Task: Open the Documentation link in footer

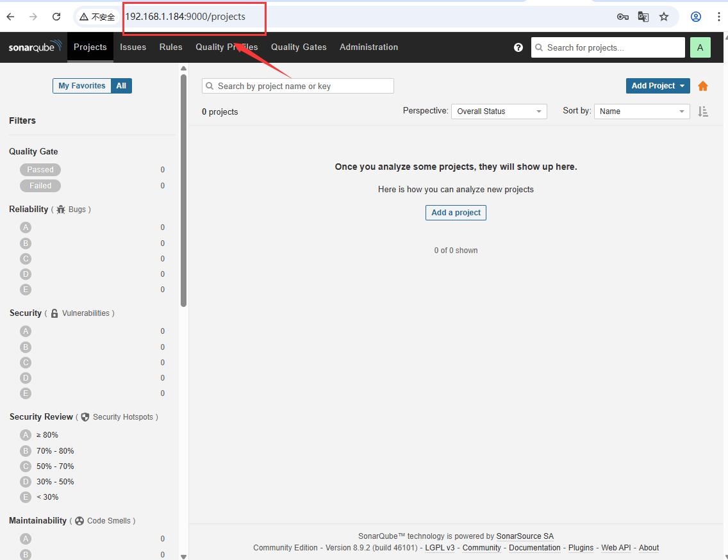Action: coord(534,547)
